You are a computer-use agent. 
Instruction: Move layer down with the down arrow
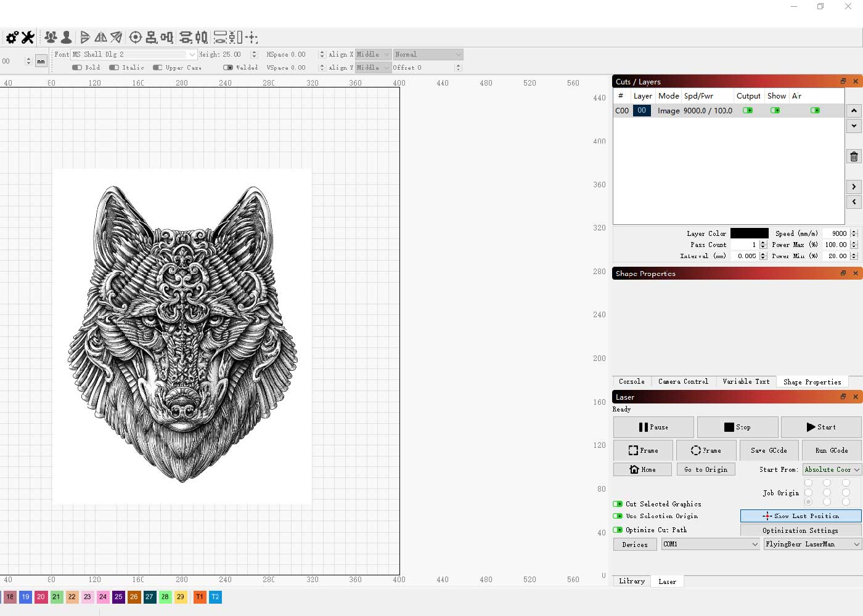point(854,126)
